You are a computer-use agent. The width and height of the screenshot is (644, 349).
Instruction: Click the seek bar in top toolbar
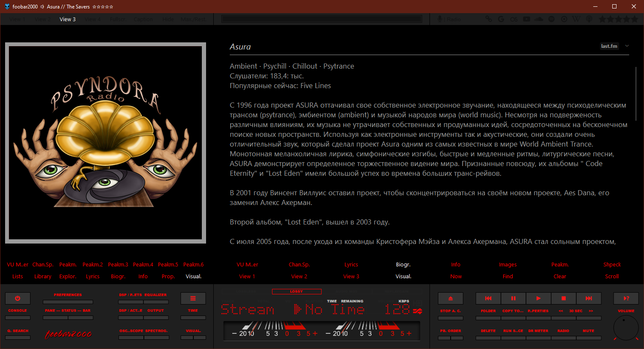pyautogui.click(x=322, y=19)
